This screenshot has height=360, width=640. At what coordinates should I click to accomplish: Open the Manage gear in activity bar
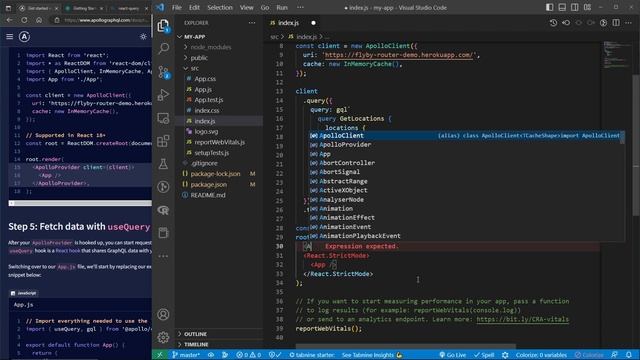pyautogui.click(x=163, y=337)
